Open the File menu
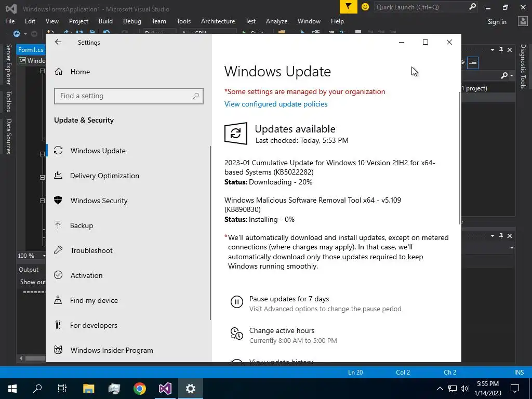 (10, 21)
